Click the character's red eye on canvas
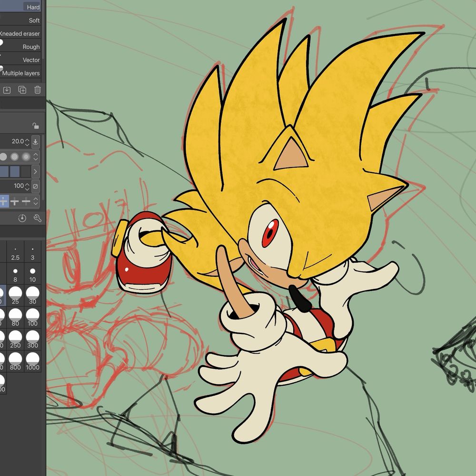Screen dimensions: 476x476 coord(270,233)
